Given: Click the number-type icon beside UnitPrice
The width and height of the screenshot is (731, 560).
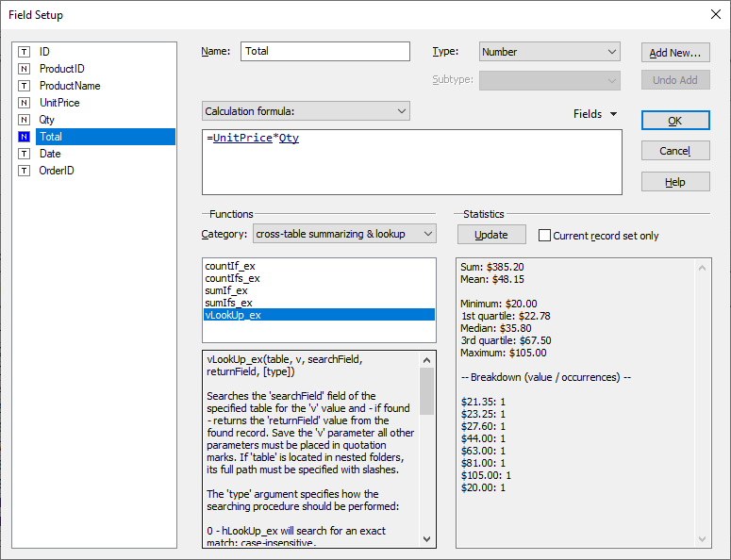Looking at the screenshot, I should 24,103.
